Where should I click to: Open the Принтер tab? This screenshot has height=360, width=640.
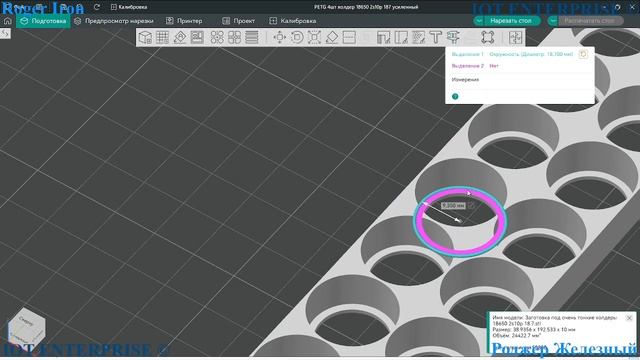click(x=184, y=21)
